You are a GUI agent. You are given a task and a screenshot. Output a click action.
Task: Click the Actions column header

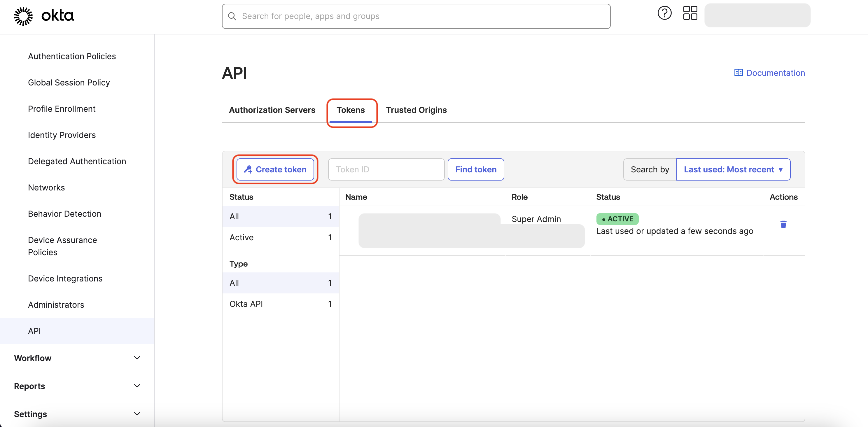(x=783, y=197)
